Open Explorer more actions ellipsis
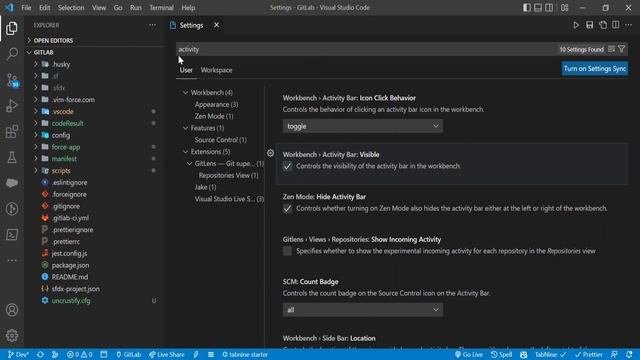Viewport: 640px width, 360px height. [152, 25]
